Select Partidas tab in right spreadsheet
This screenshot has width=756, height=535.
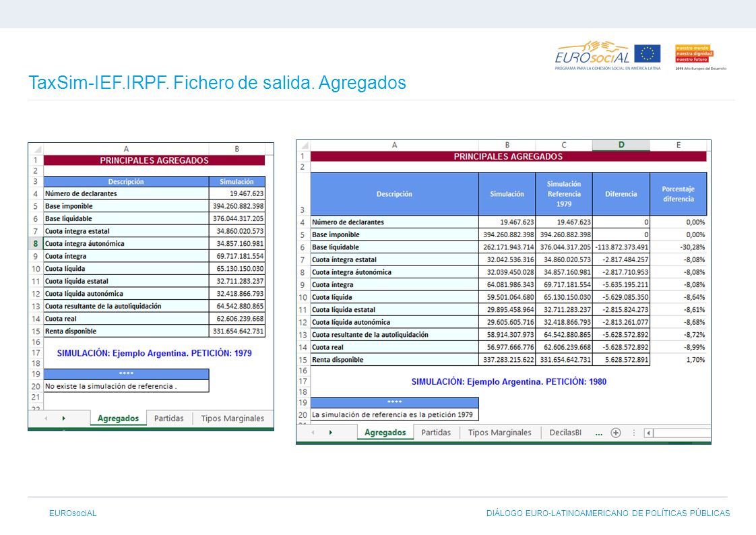[x=436, y=433]
